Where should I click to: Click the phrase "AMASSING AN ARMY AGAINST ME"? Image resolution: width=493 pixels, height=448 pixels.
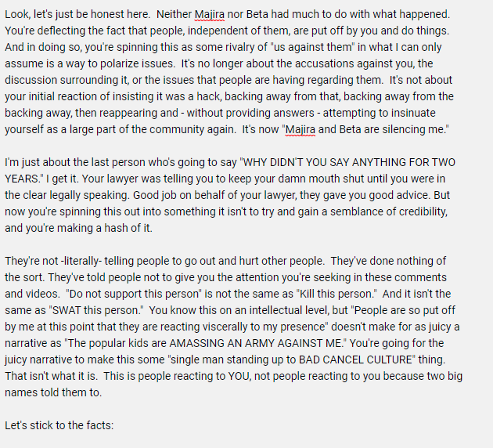pyautogui.click(x=255, y=343)
